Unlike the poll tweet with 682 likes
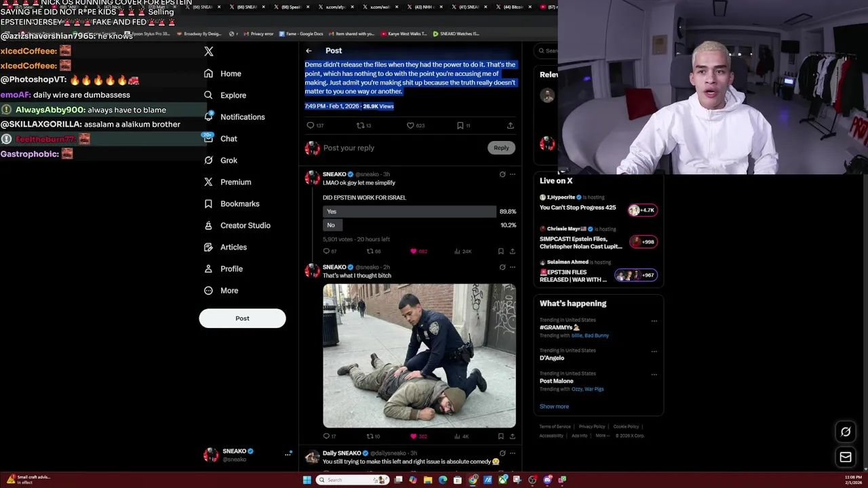The width and height of the screenshot is (868, 488). [x=413, y=251]
